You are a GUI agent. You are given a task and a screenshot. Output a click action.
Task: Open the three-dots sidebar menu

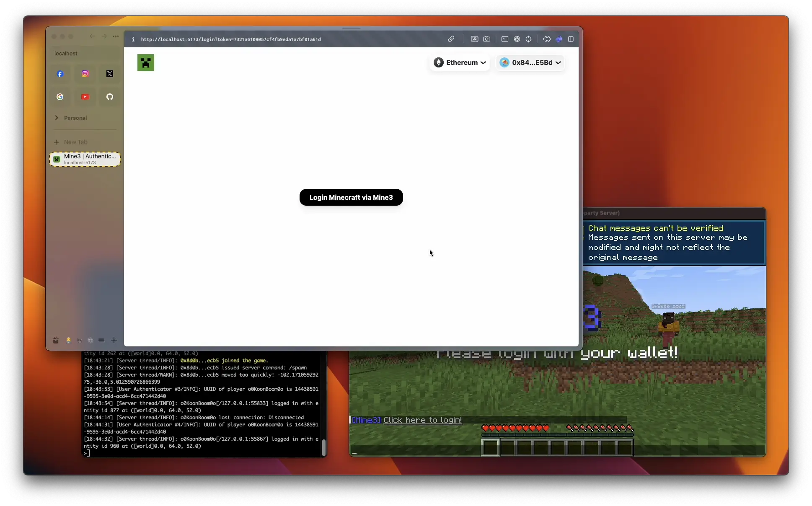[116, 36]
